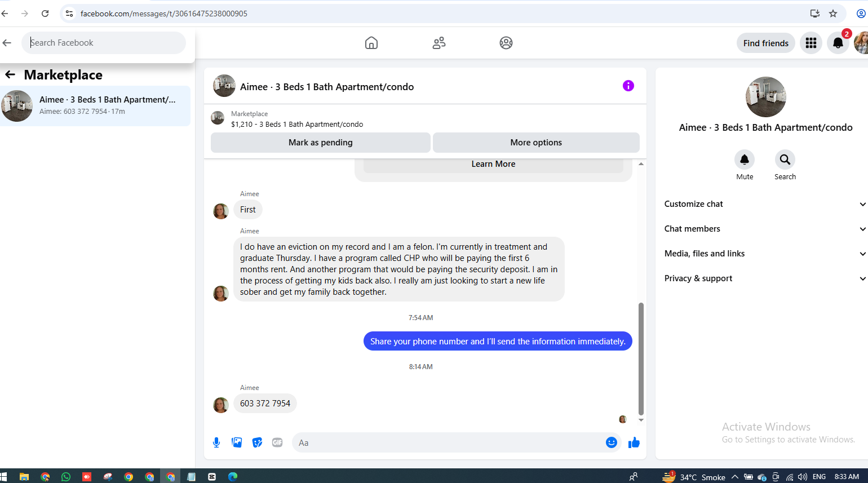The image size is (868, 483).
Task: Open Notepad from the taskbar
Action: pyautogui.click(x=191, y=477)
